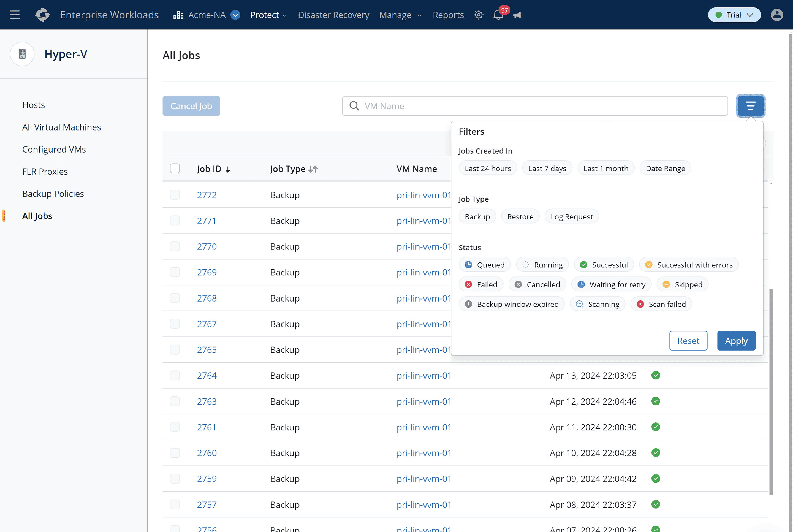Reset the filters
This screenshot has width=793, height=532.
688,341
